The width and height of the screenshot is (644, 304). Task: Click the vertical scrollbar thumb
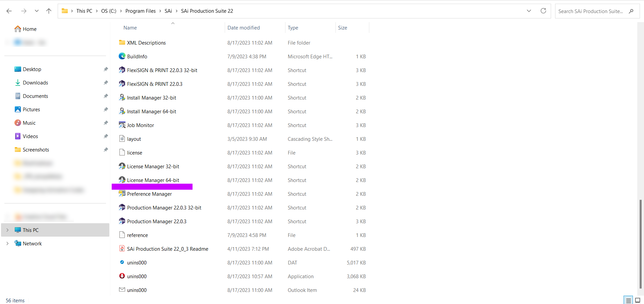pos(640,244)
